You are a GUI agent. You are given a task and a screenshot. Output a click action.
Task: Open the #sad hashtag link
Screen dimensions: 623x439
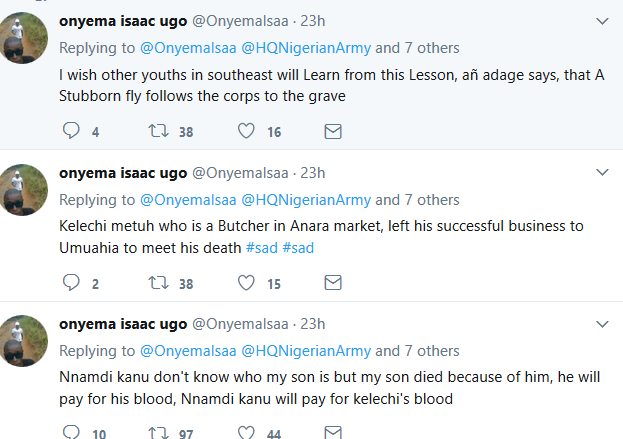coord(262,247)
